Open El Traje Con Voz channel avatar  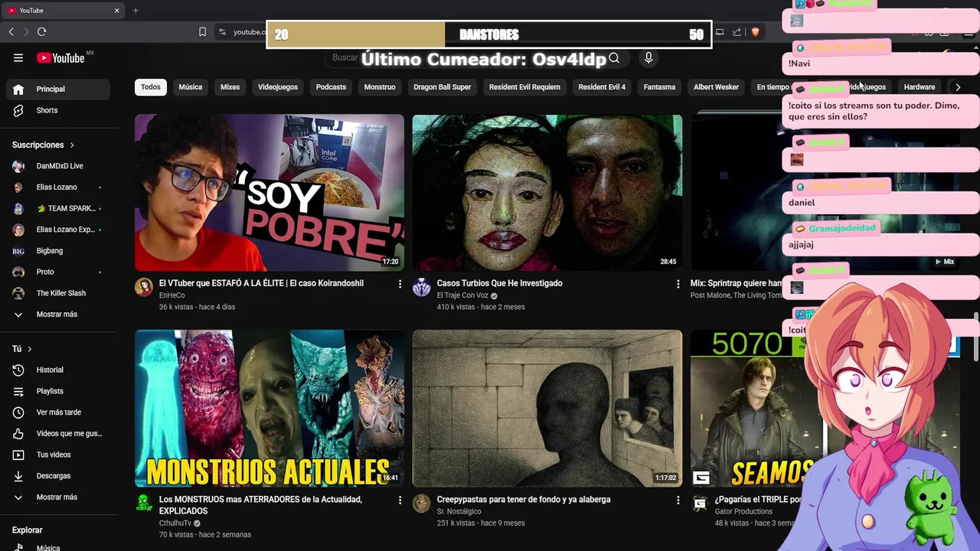pyautogui.click(x=422, y=287)
